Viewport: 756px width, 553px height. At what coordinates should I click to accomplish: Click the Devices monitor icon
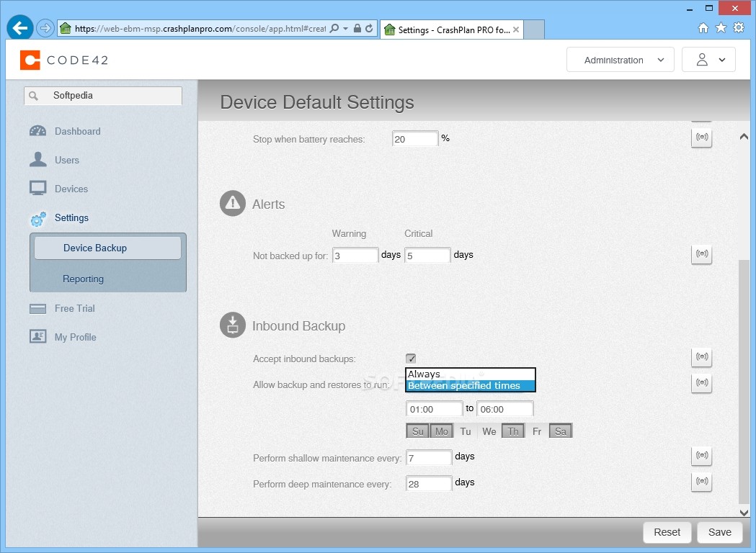pos(37,189)
